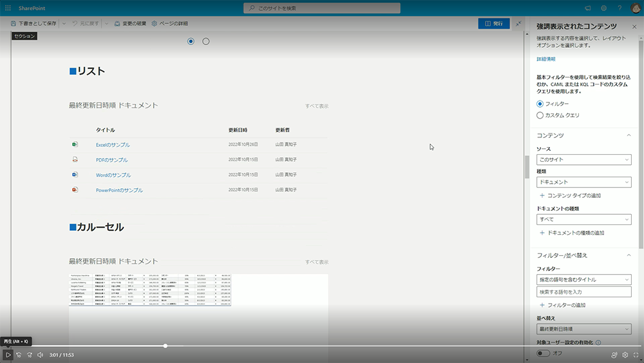This screenshot has width=644, height=363.
Task: Click ドキュメントの種類の追加 link
Action: [576, 233]
